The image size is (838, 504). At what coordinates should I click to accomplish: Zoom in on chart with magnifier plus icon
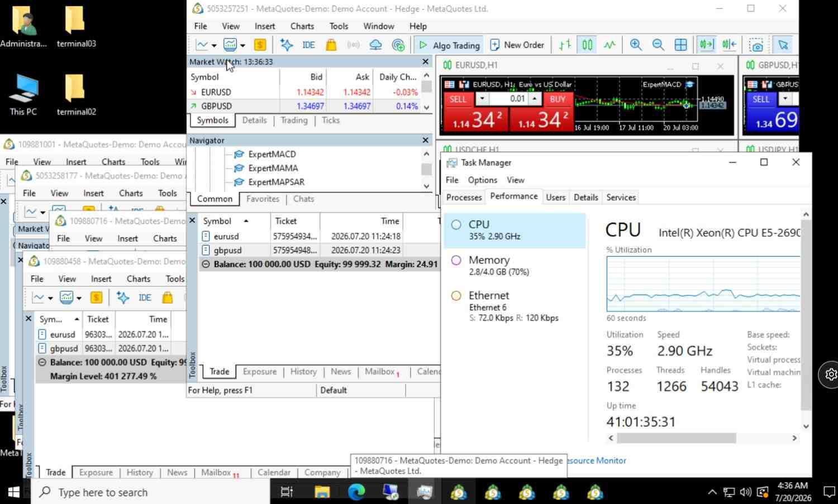(x=636, y=45)
